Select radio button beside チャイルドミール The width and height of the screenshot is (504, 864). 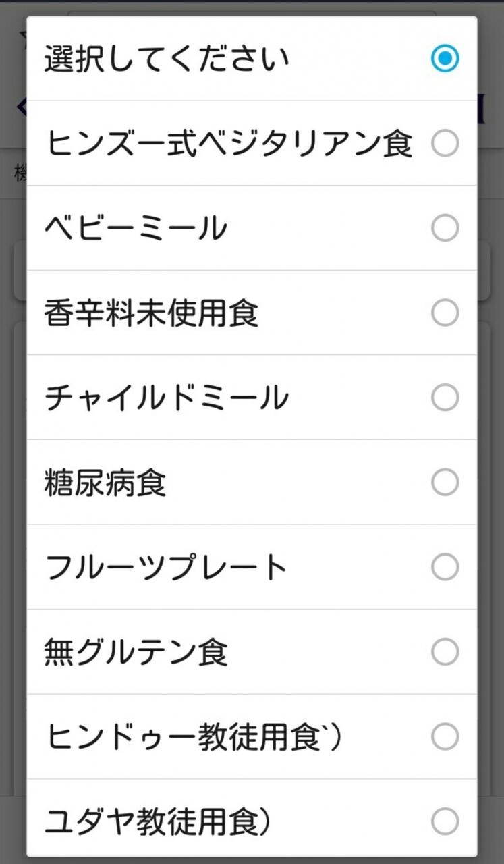click(x=445, y=398)
